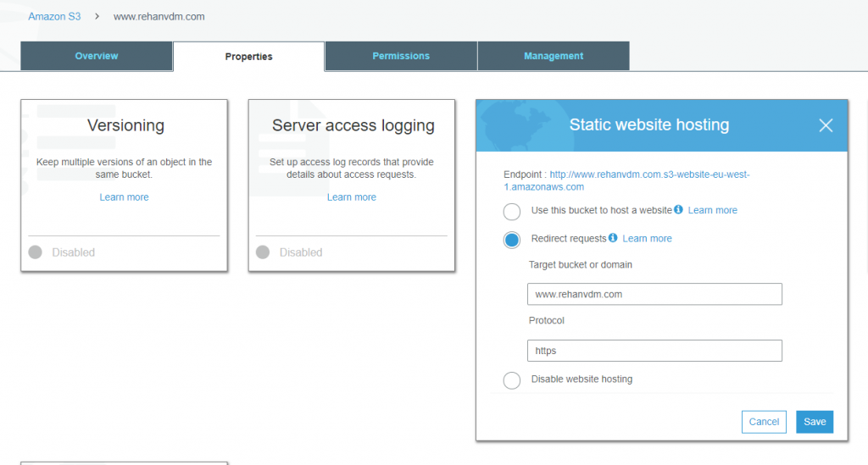
Task: Click the breadcrumb chevron after Amazon S3
Action: pyautogui.click(x=97, y=17)
